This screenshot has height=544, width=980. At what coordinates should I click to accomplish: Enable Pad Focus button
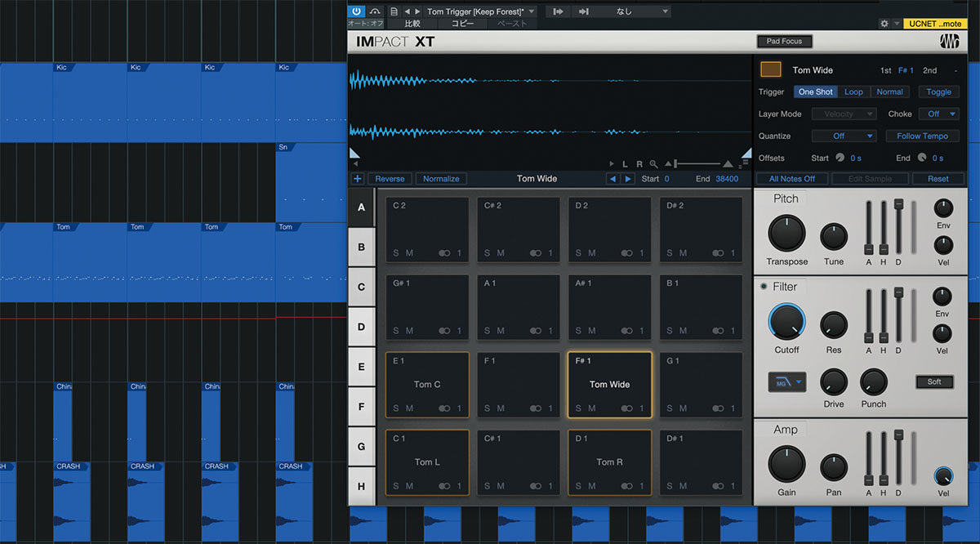pyautogui.click(x=784, y=41)
